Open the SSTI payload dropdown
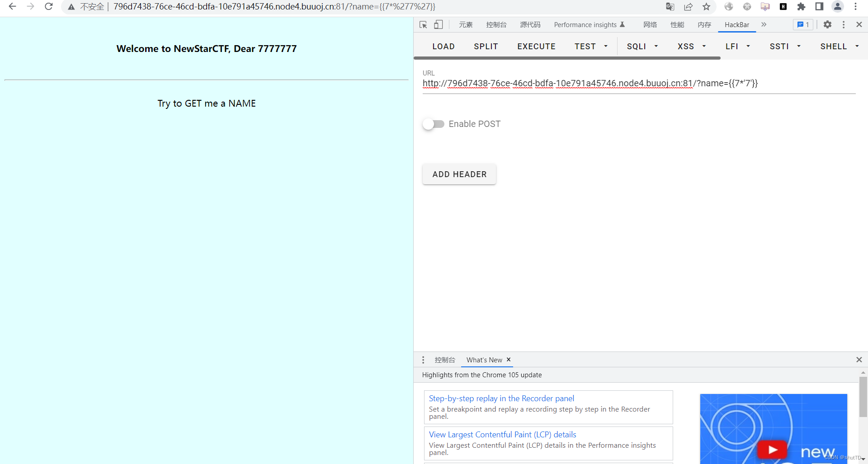Viewport: 868px width, 464px height. [785, 46]
